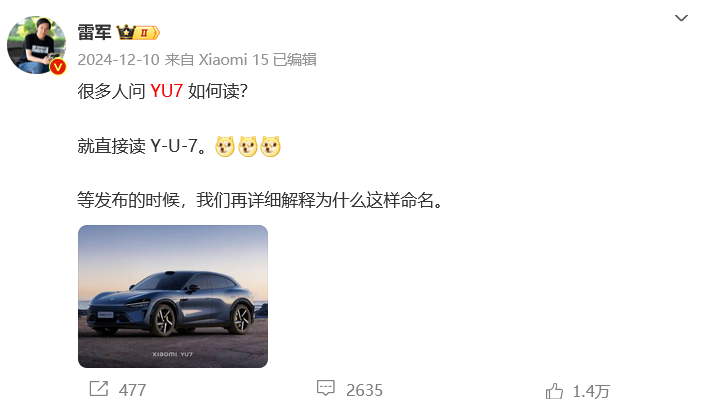This screenshot has height=410, width=704.
Task: Click the repost count 477
Action: [x=132, y=390]
